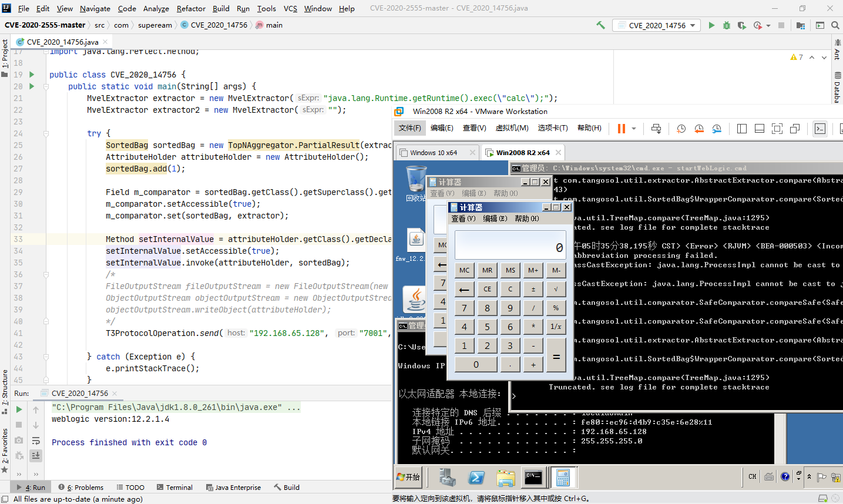This screenshot has height=504, width=843.
Task: Run CVE_2020_14756 with the green play icon
Action: pos(711,25)
